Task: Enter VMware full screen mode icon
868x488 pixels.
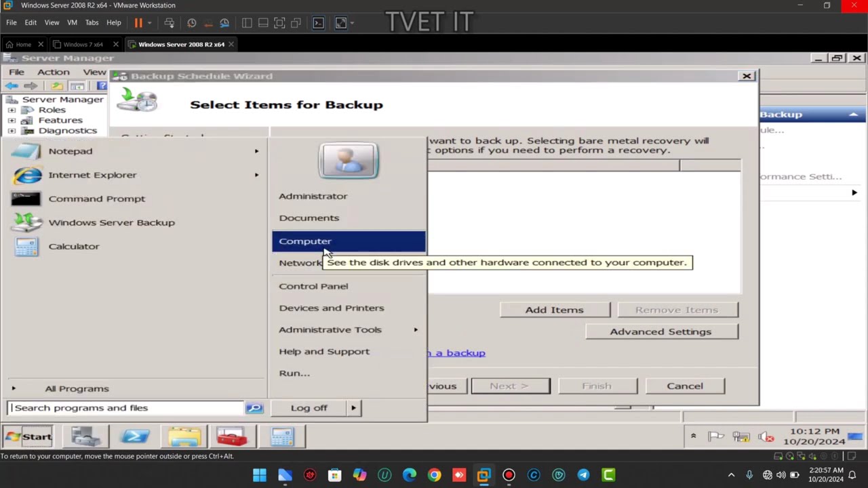Action: [279, 22]
